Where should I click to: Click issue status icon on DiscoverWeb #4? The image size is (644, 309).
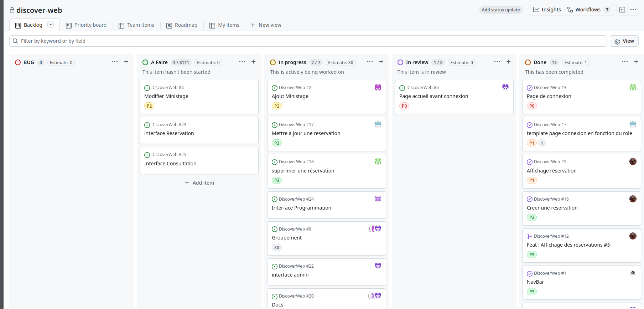tap(147, 88)
